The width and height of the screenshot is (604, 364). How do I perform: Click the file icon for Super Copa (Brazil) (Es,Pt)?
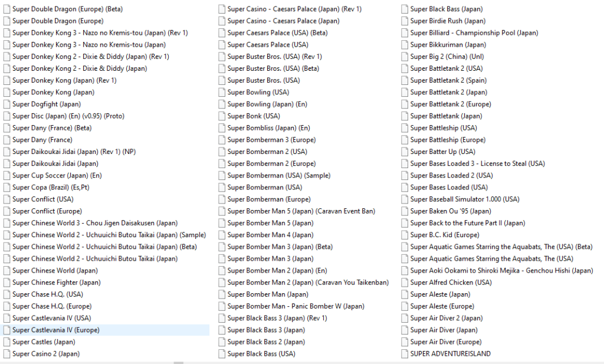click(6, 188)
